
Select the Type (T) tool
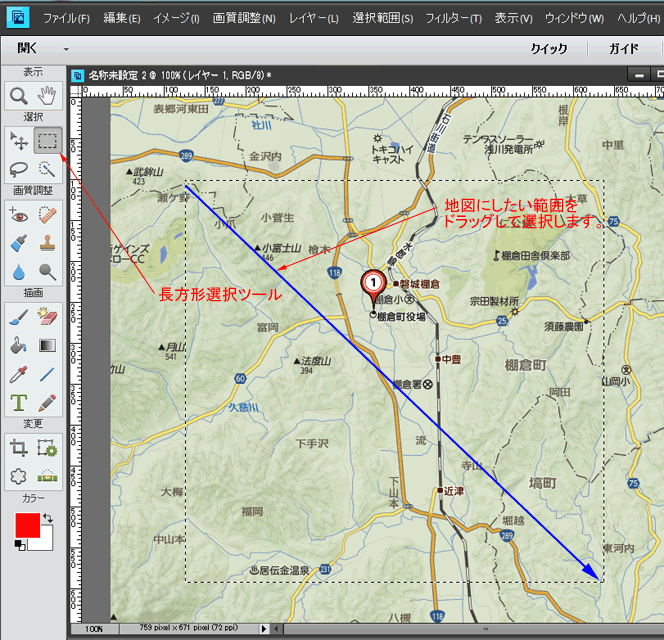point(19,402)
